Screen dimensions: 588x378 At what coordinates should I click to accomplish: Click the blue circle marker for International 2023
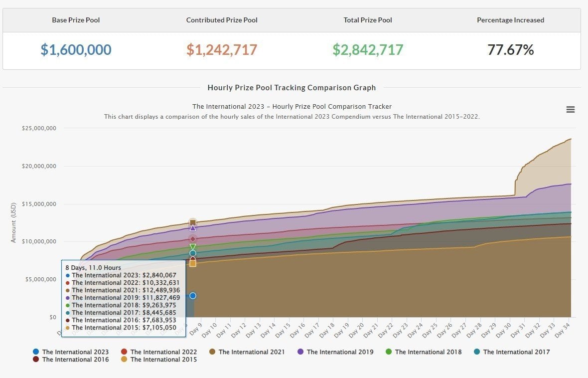[193, 296]
